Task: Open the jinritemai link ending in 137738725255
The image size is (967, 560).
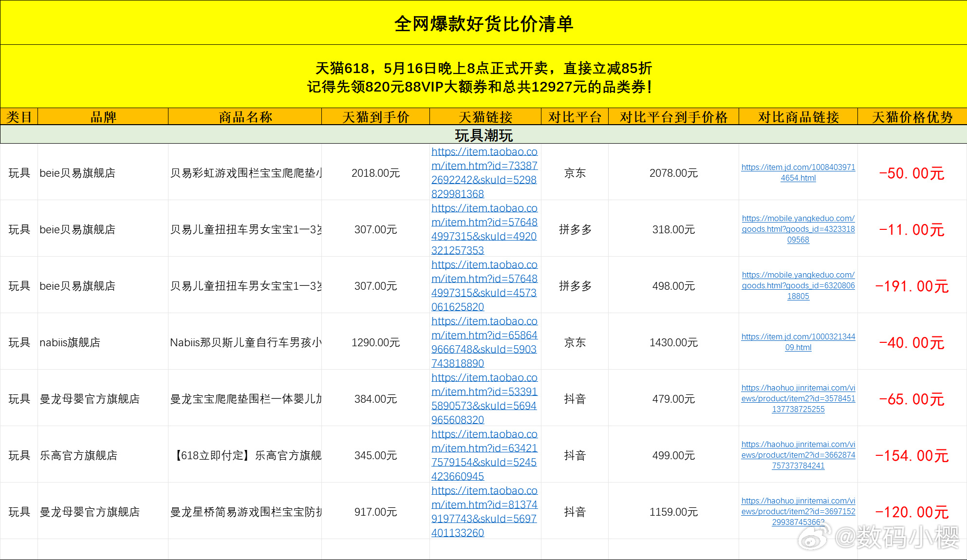Action: coord(798,398)
